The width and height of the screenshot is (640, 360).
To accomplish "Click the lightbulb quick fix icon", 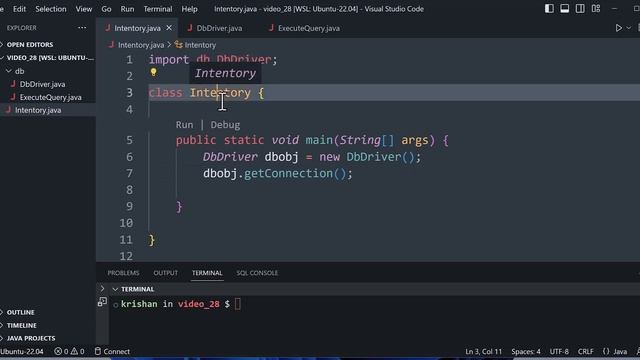I will (153, 72).
